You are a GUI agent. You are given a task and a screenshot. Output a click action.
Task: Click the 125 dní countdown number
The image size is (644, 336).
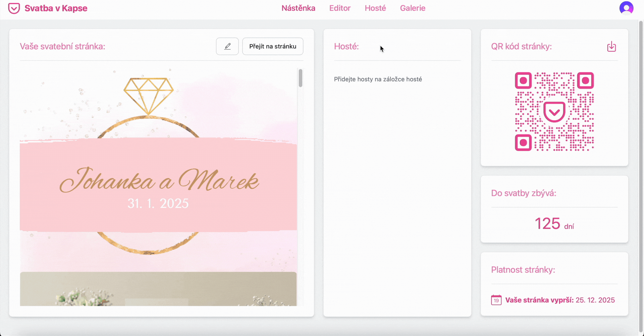tap(547, 224)
